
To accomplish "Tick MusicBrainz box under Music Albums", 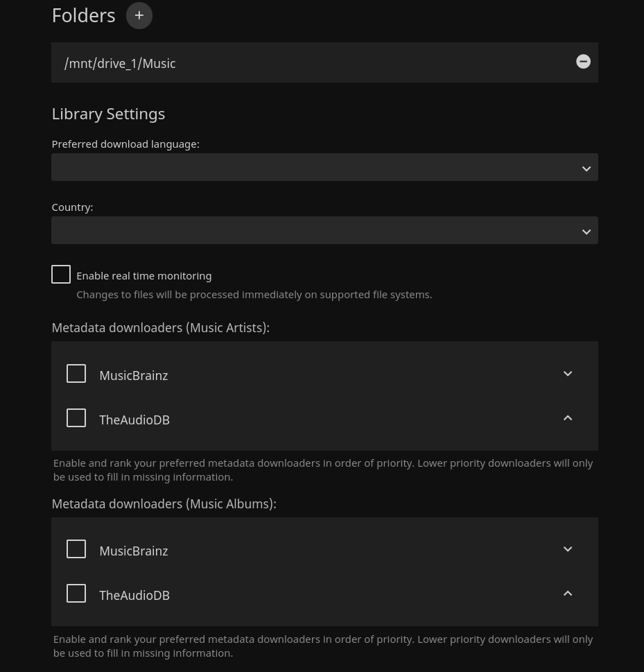I will (76, 549).
